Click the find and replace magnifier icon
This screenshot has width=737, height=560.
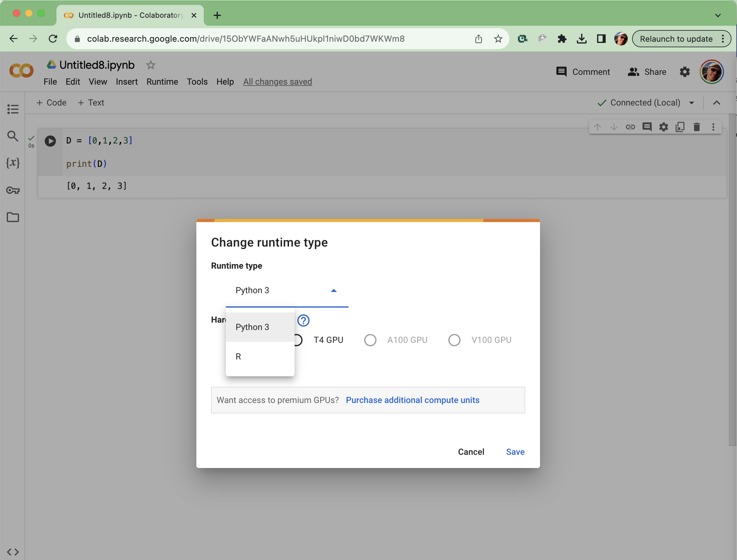pos(13,136)
